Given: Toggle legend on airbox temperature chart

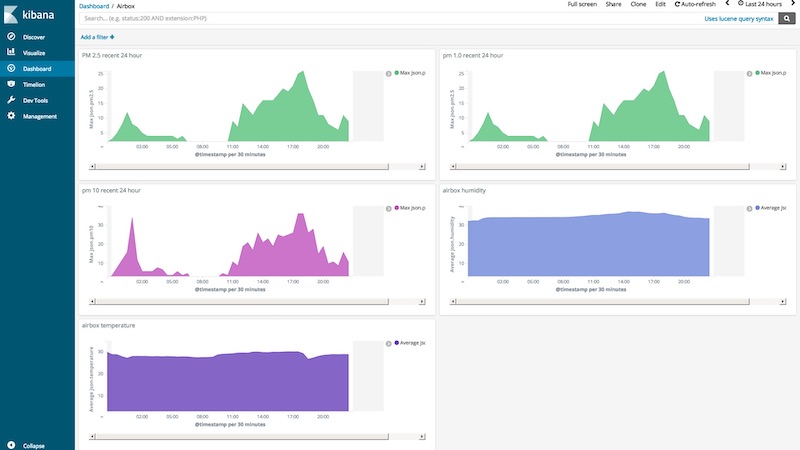Looking at the screenshot, I should [x=388, y=344].
